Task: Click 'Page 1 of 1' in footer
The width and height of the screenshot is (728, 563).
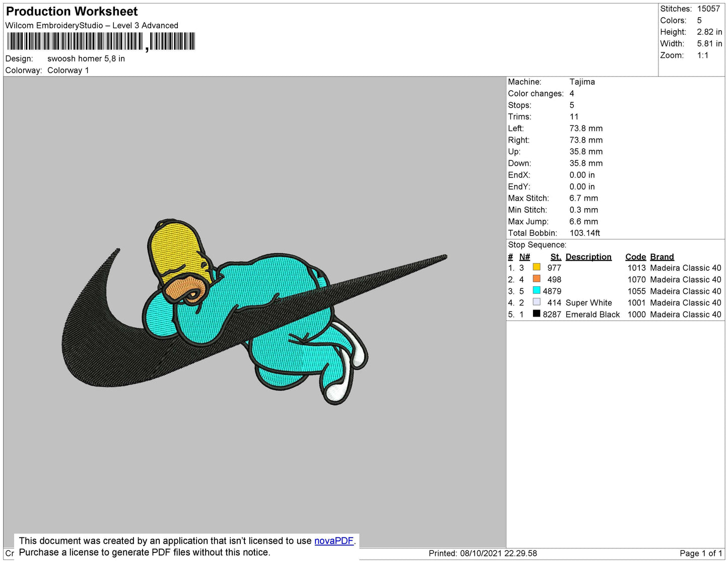Action: click(x=701, y=553)
